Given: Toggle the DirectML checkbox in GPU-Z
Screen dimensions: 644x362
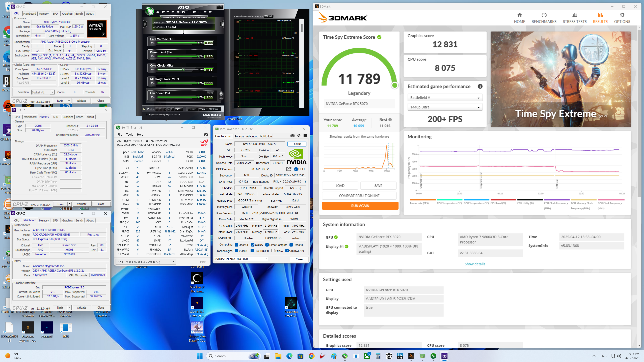Looking at the screenshot, I should [291, 245].
